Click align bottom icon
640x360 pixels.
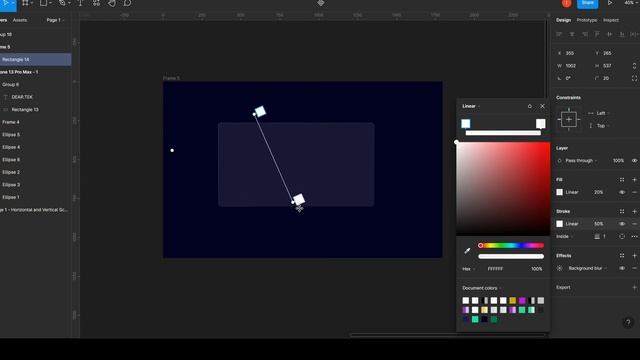622,34
